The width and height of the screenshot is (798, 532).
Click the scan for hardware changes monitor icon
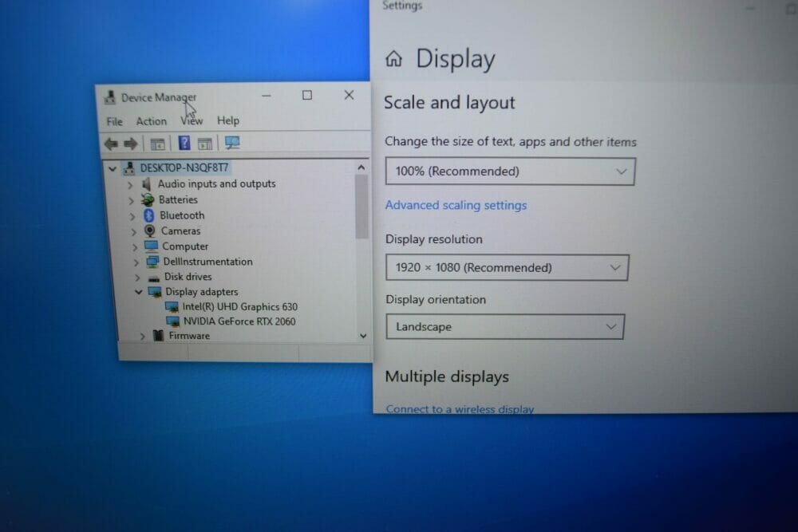click(x=232, y=143)
